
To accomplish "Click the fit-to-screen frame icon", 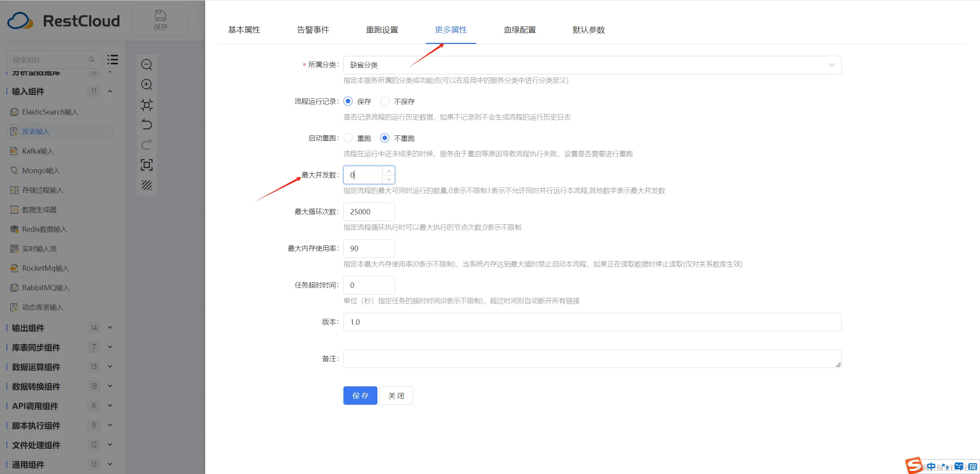I will [x=147, y=165].
